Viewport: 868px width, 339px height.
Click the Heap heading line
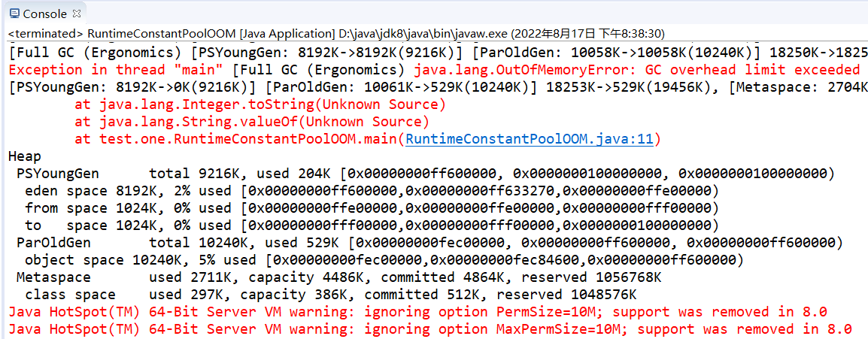click(x=25, y=156)
